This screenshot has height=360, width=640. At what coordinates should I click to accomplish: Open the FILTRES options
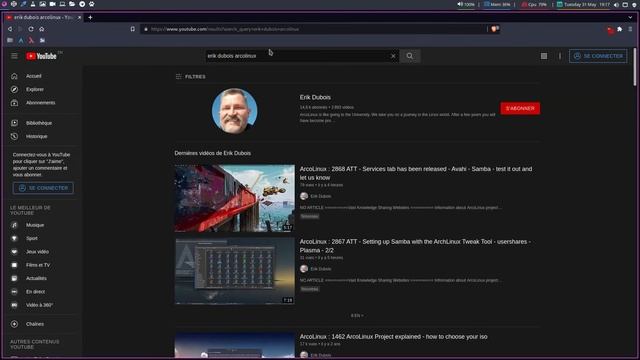click(190, 77)
